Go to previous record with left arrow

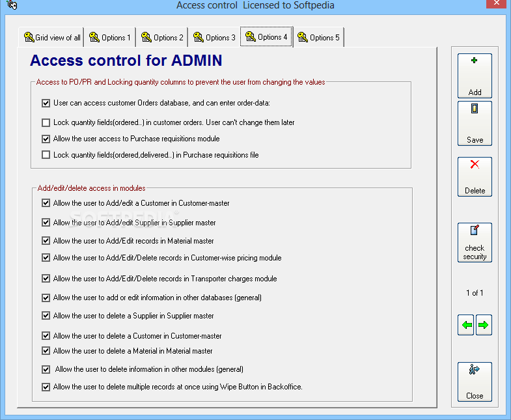[467, 325]
